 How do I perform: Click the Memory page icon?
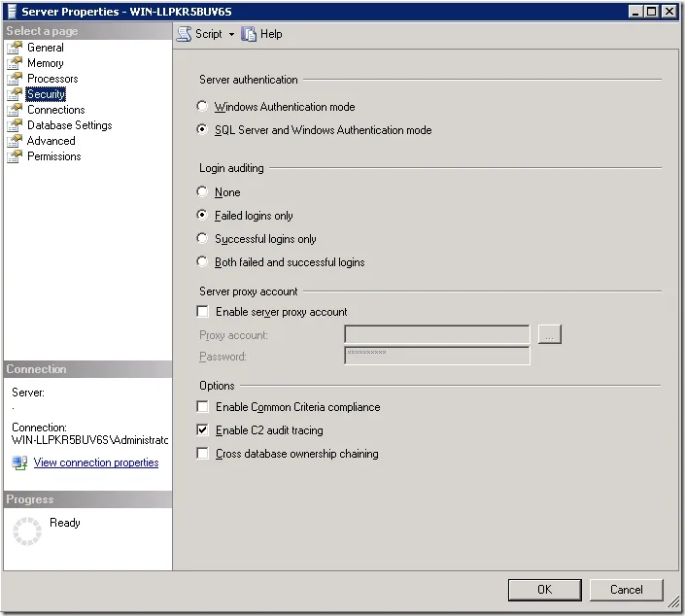15,63
